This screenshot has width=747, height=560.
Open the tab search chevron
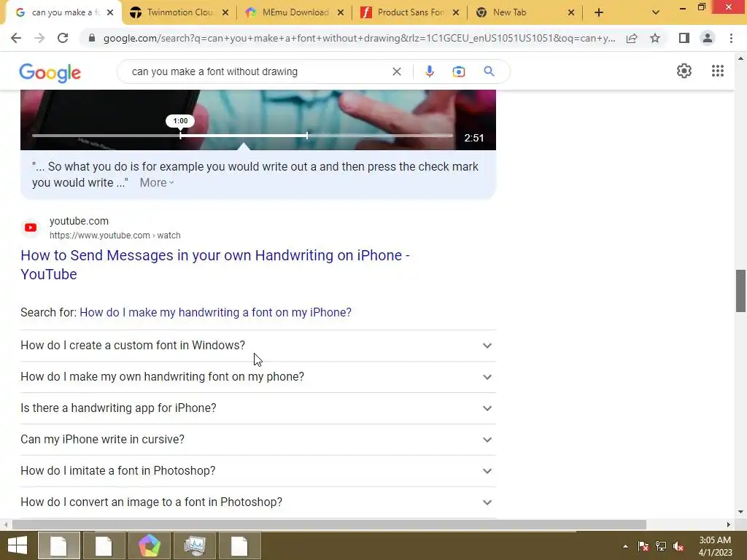coord(656,12)
